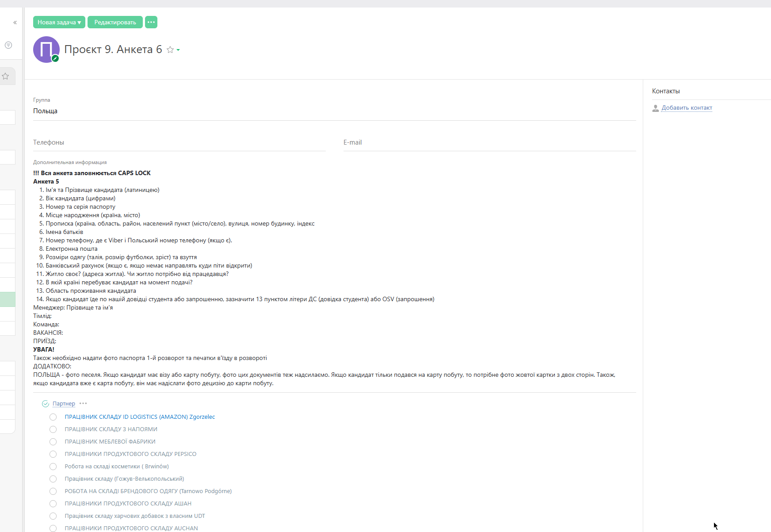Click the star icon in left sidebar
This screenshot has height=532, width=771.
coord(6,76)
